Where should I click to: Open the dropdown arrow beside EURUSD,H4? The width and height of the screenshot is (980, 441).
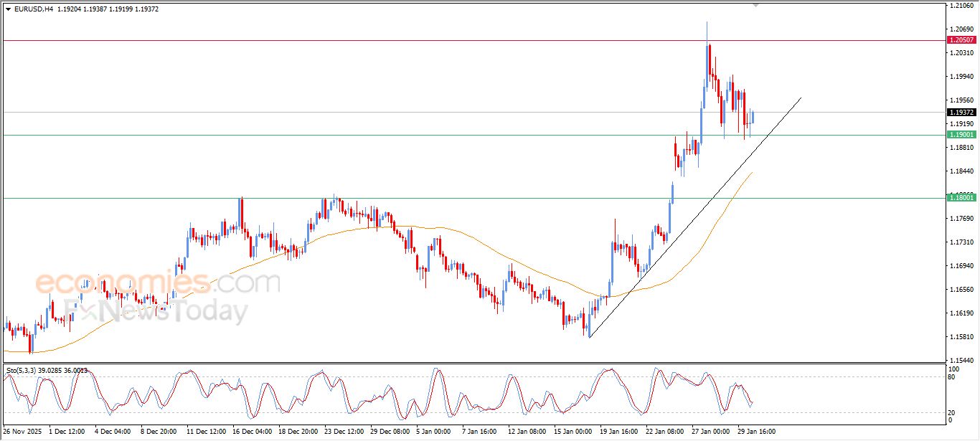click(8, 9)
